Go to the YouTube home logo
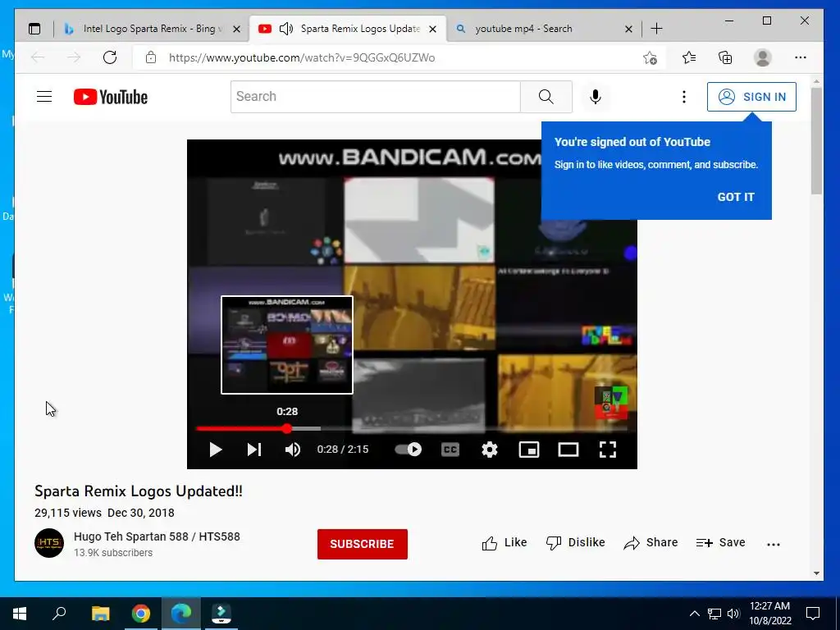This screenshot has height=630, width=840. tap(111, 97)
